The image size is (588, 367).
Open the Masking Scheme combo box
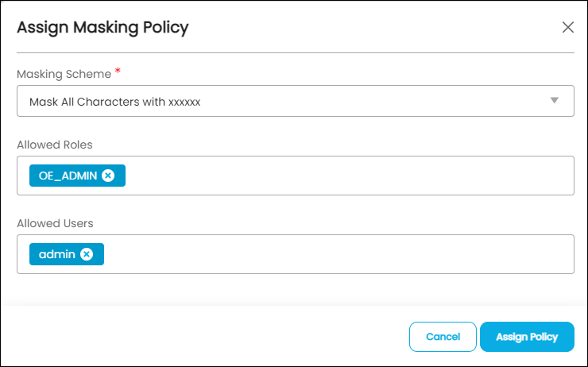(296, 101)
